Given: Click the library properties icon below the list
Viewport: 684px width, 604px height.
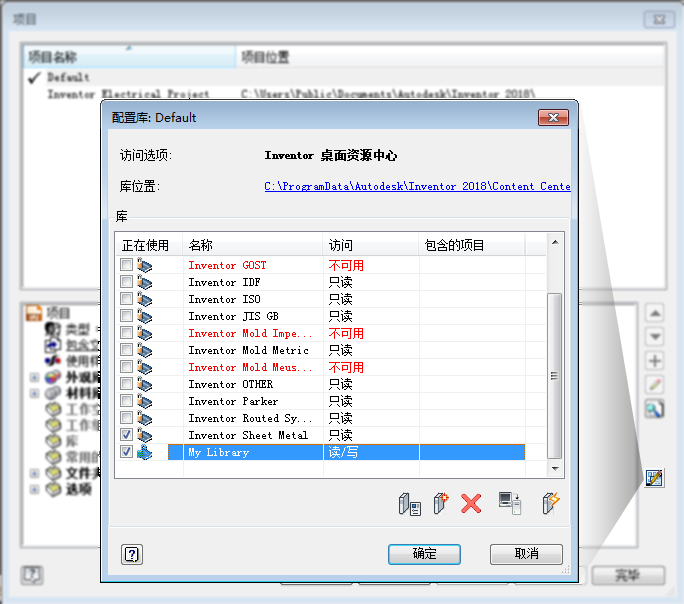Looking at the screenshot, I should pos(409,504).
